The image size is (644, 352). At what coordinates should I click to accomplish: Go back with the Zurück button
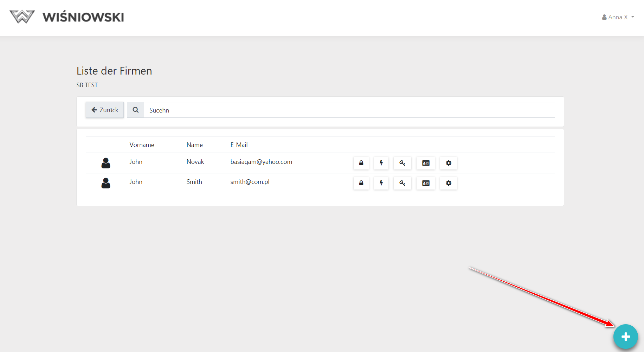[x=105, y=110]
